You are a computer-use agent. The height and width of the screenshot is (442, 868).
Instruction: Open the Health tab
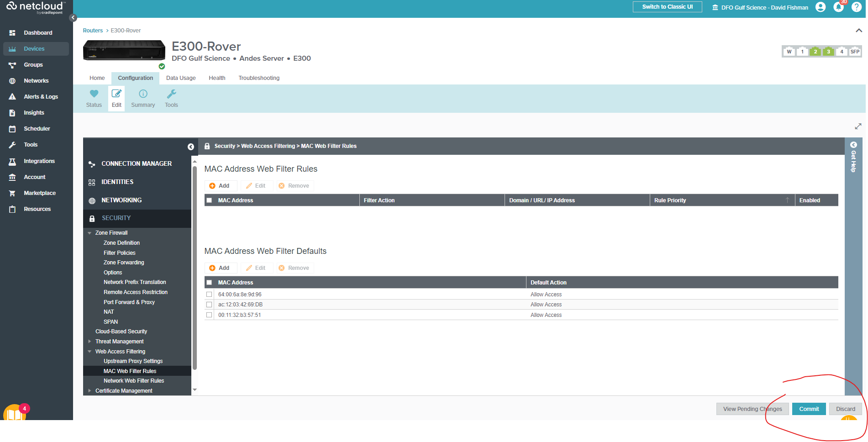click(x=217, y=78)
